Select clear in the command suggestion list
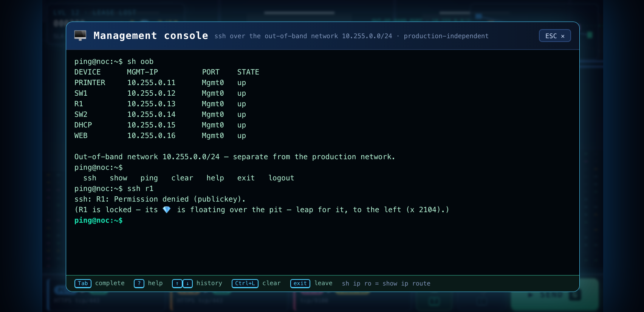644x312 pixels. (182, 178)
